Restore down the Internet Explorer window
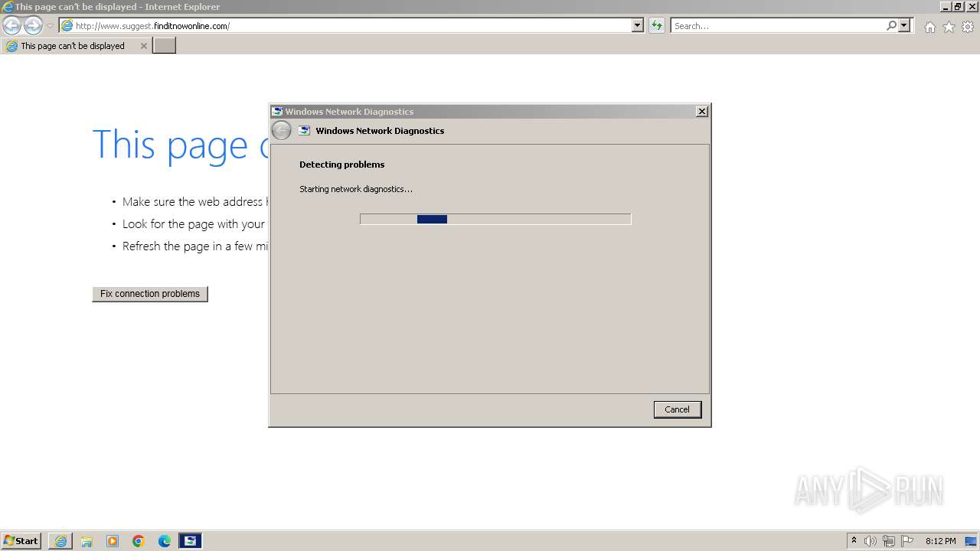Screen dimensions: 980x551 [958, 7]
